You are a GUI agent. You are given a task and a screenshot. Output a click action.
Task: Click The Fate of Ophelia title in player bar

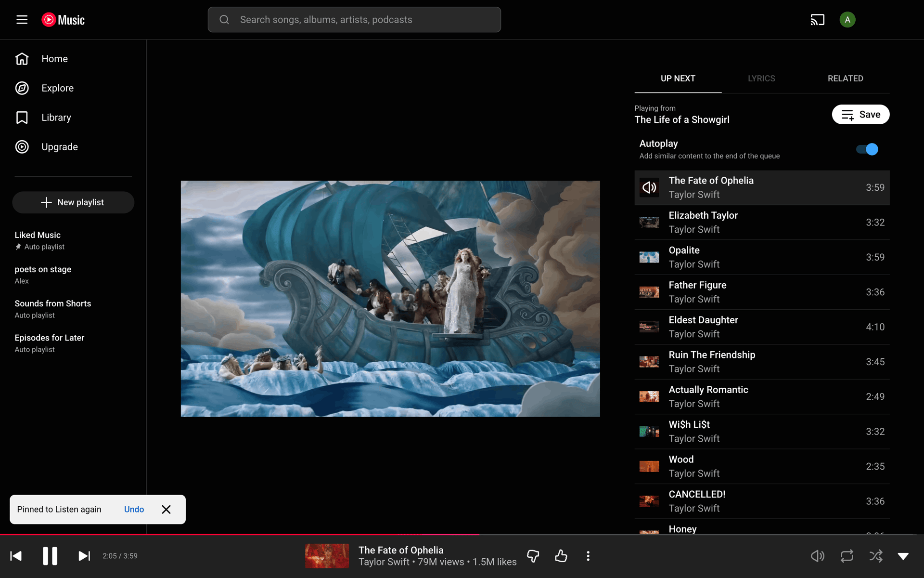click(x=401, y=550)
